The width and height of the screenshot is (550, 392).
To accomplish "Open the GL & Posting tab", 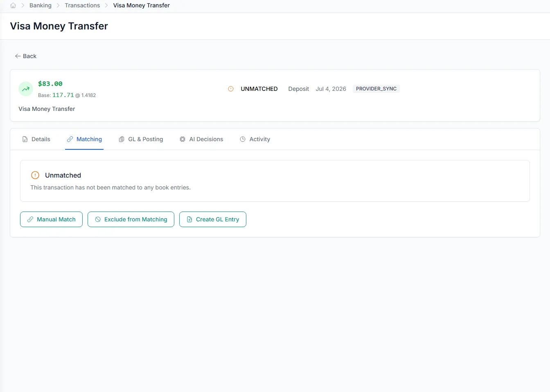I will coord(141,139).
